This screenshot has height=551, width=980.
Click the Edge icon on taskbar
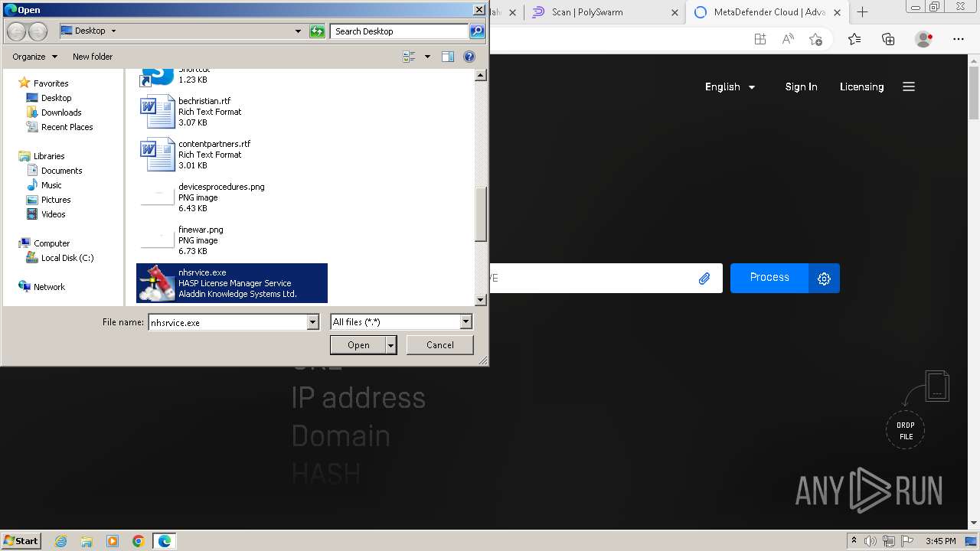pyautogui.click(x=165, y=541)
